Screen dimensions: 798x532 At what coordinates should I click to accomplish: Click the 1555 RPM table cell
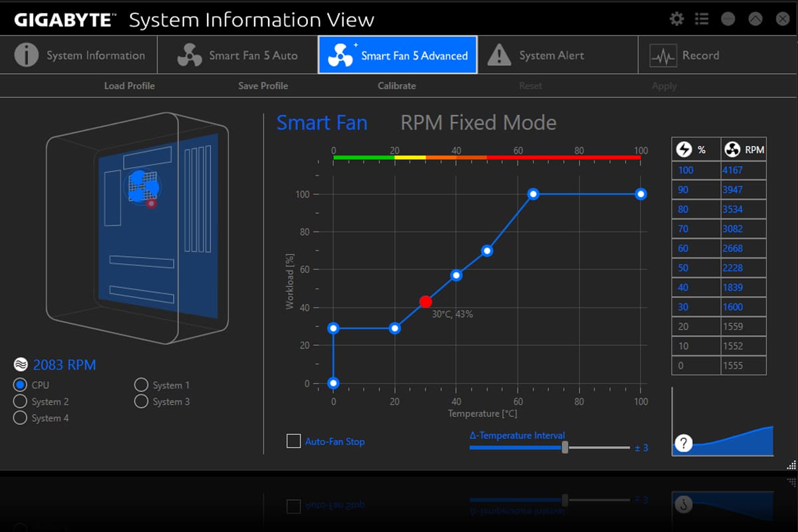(x=743, y=366)
